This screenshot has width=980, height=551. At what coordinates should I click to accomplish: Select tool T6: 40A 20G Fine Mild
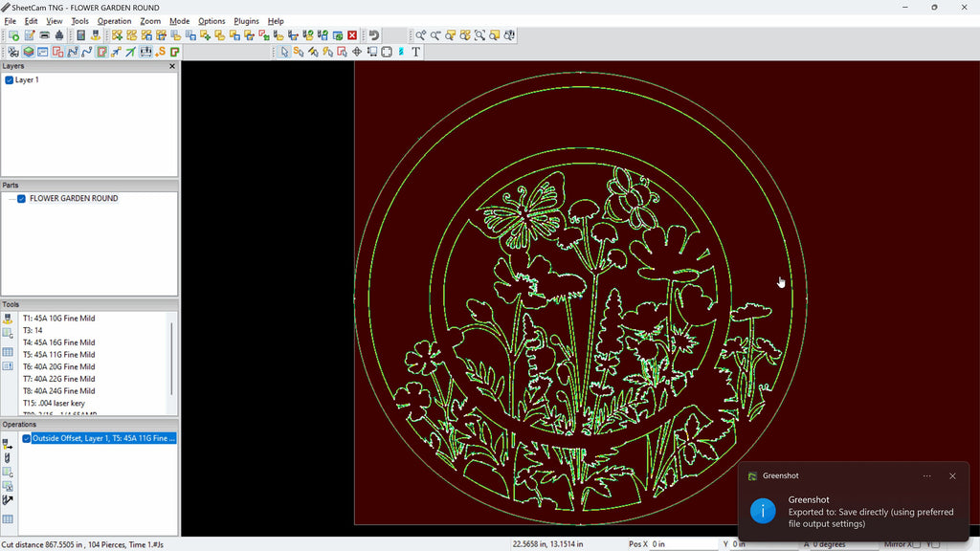[x=58, y=366]
